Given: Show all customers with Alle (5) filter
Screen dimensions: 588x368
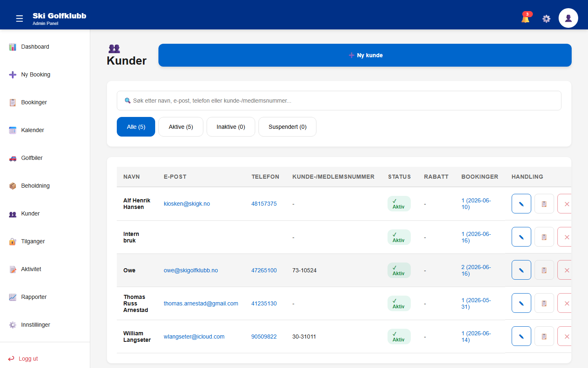Looking at the screenshot, I should 136,127.
